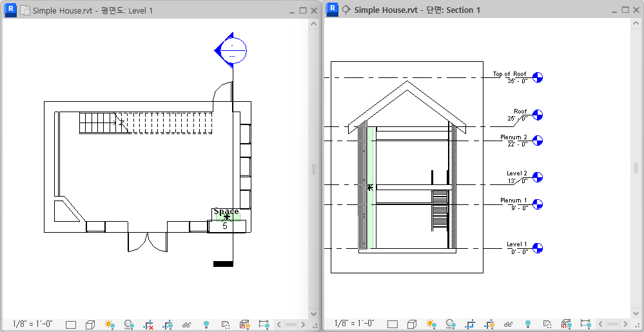Open Visual Style in Section 1 window
The width and height of the screenshot is (644, 332).
tap(412, 325)
